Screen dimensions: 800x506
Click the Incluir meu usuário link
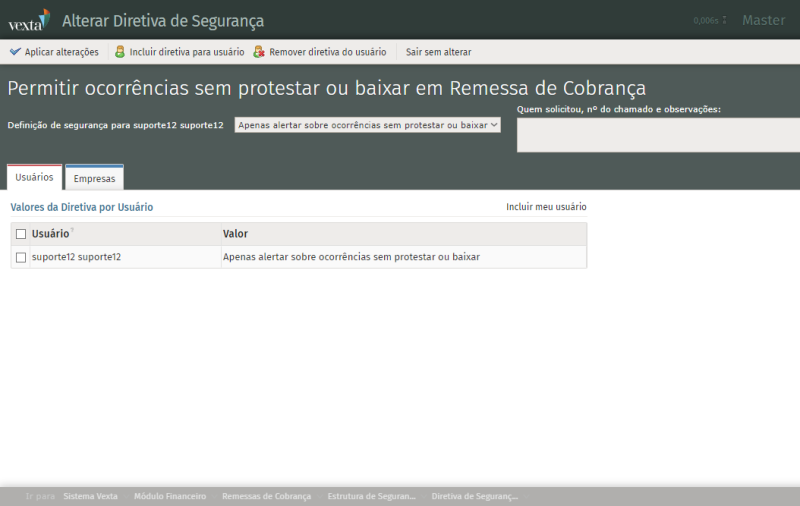[546, 207]
